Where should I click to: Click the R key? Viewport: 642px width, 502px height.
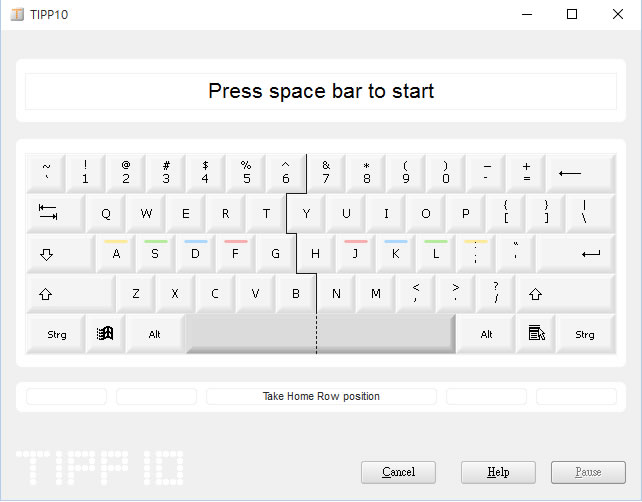(x=226, y=213)
